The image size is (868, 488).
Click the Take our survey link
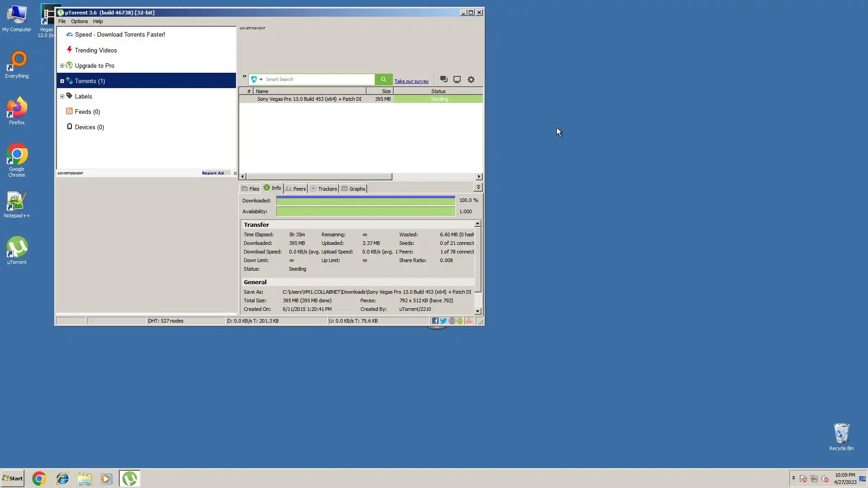click(x=411, y=81)
